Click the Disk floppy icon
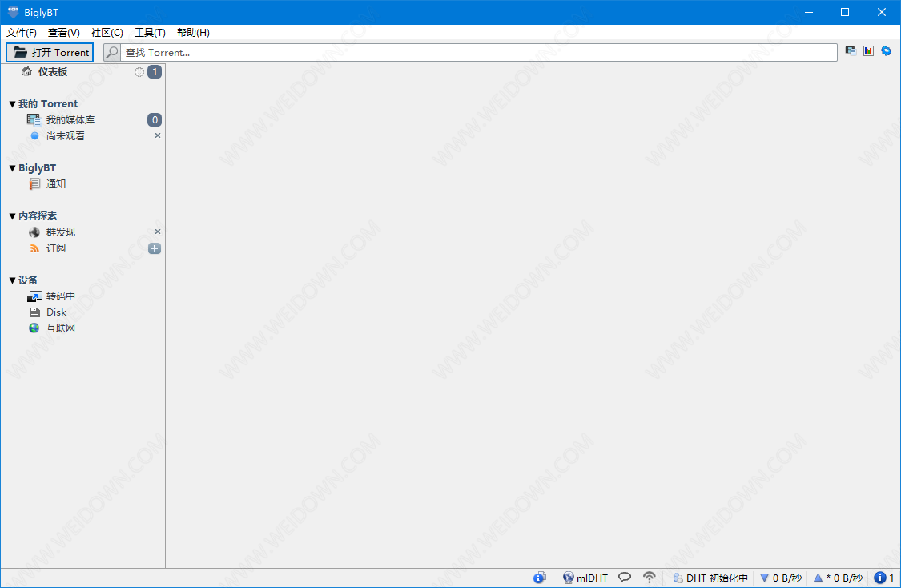This screenshot has height=588, width=901. coord(34,312)
